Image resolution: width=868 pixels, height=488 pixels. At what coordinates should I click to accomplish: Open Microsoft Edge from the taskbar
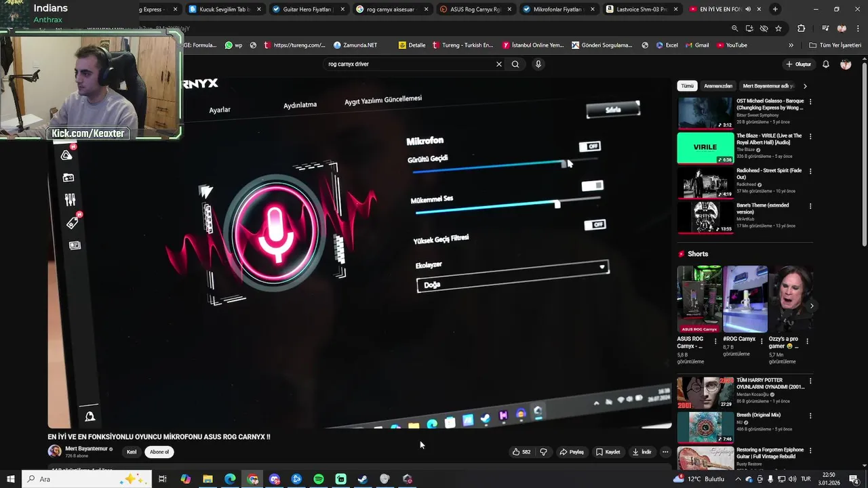point(230,479)
